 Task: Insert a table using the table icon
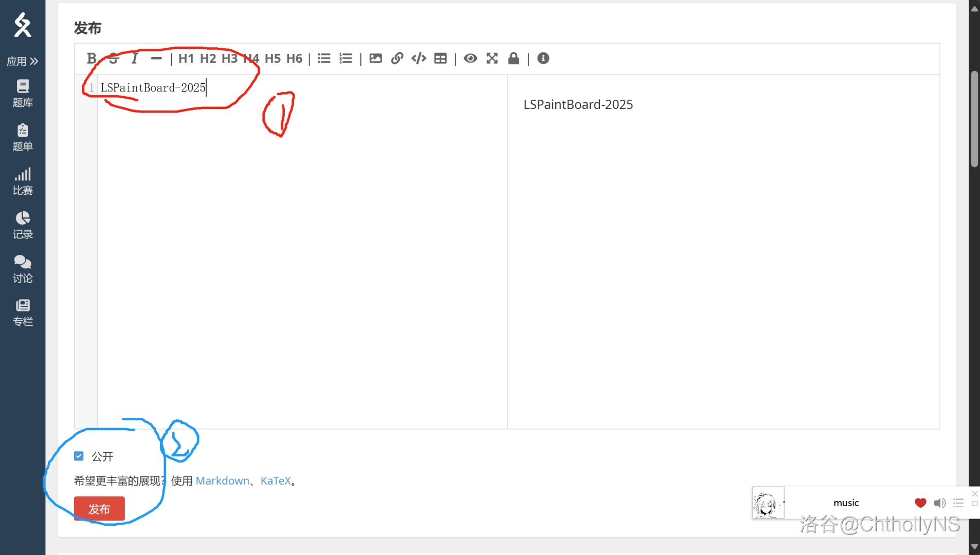441,59
